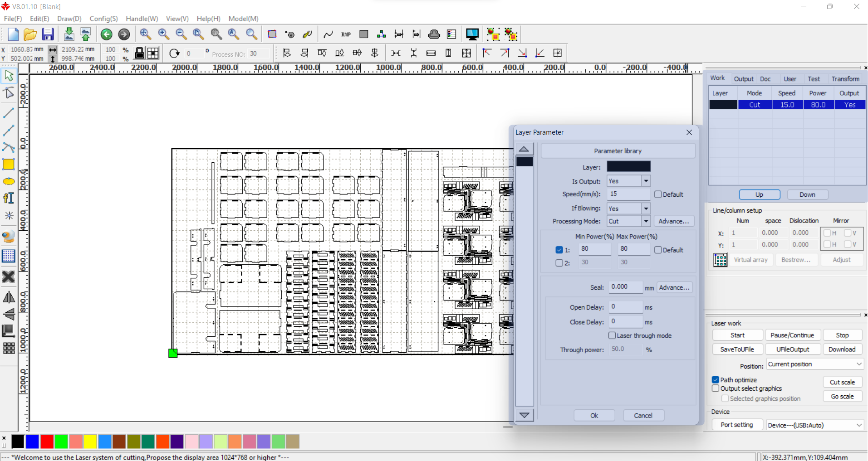Select the line drawing tool
This screenshot has height=461, width=868.
(x=9, y=112)
